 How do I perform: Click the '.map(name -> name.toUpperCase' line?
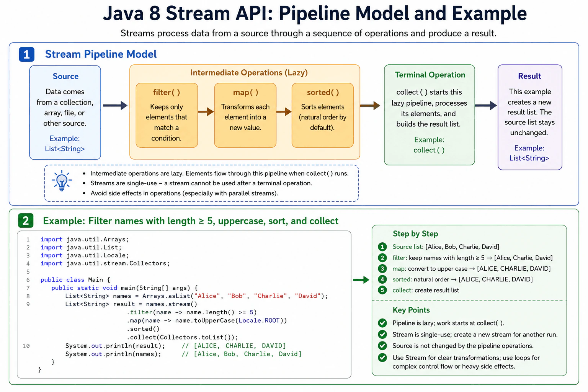click(207, 320)
